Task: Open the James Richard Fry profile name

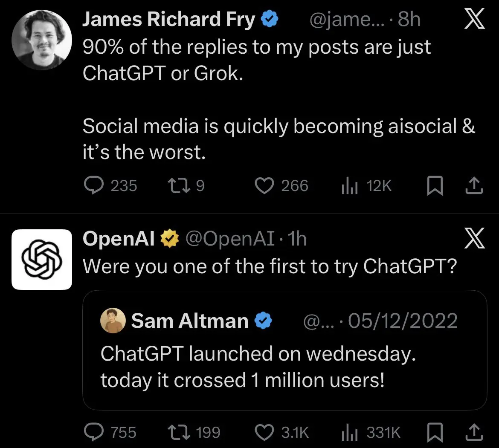Action: pyautogui.click(x=168, y=20)
